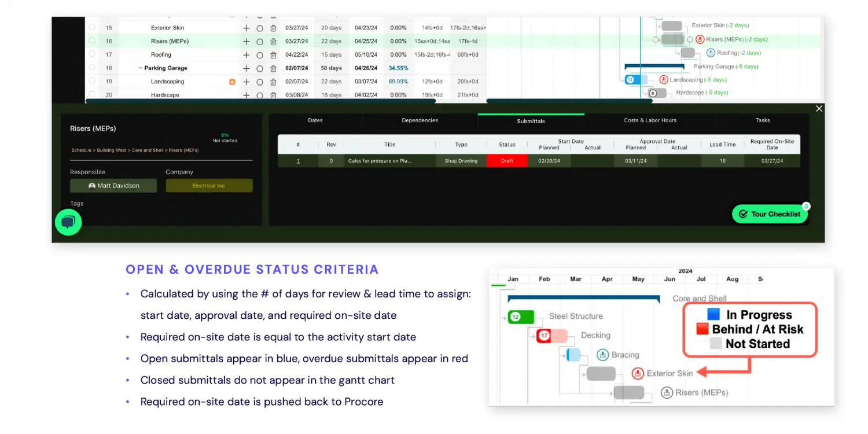
Task: Tick the checkbox beside Hardscape
Action: click(91, 94)
